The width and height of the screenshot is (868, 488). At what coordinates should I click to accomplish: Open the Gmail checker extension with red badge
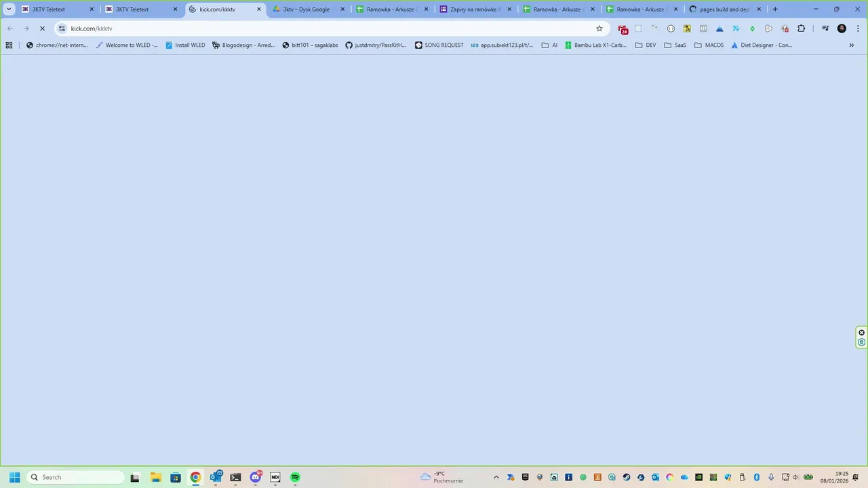[623, 28]
